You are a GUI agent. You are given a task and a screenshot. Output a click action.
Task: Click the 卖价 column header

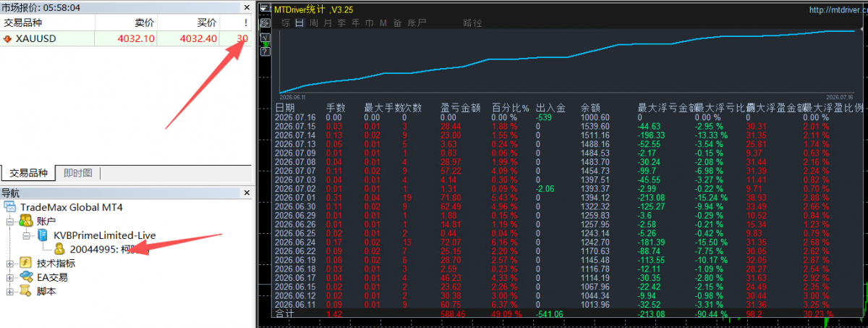click(x=145, y=22)
